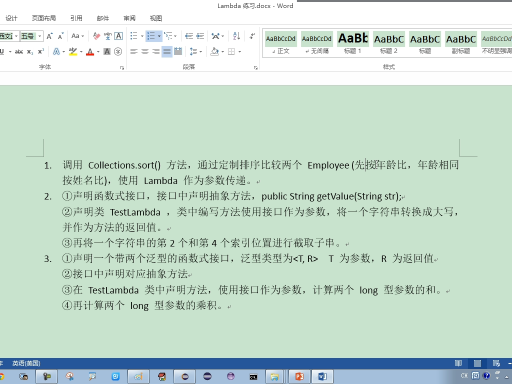
Task: Open the 设计 ribbon tab
Action: pyautogui.click(x=11, y=18)
